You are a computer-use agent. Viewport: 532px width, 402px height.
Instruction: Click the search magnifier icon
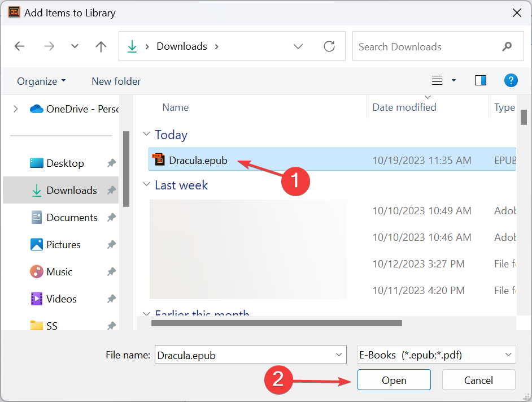507,46
